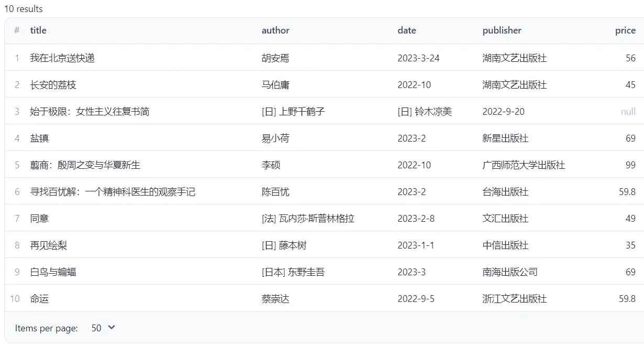Click publisher 广西师范大学出版社
The height and width of the screenshot is (345, 644).
524,165
